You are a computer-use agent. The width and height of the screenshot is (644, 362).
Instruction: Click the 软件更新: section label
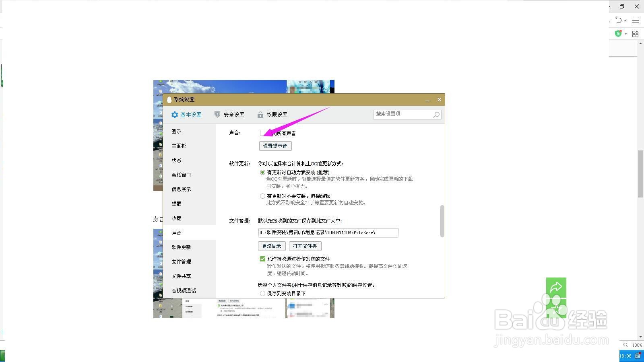240,164
